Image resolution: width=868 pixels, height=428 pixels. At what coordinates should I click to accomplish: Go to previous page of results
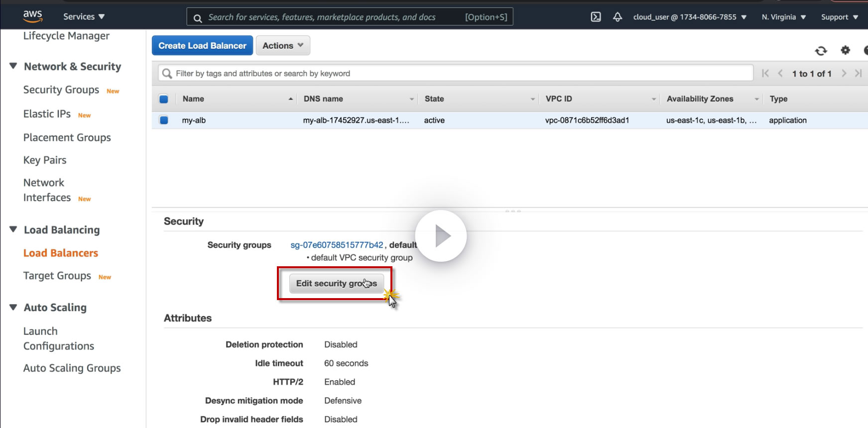click(x=780, y=74)
